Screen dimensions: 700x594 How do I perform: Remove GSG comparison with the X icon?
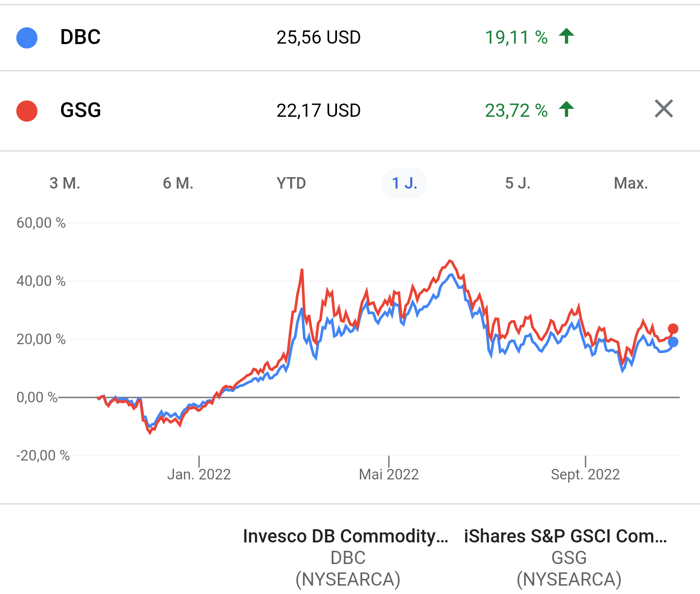[663, 109]
